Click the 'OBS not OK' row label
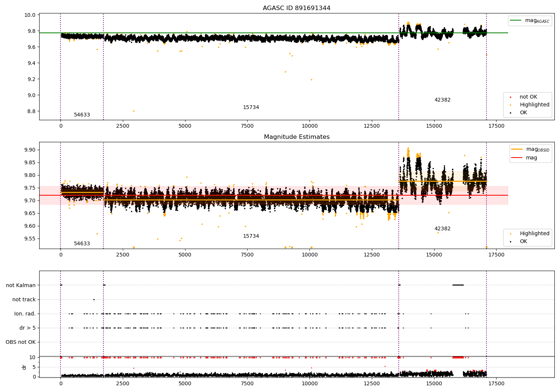The height and width of the screenshot is (392, 560). (21, 342)
